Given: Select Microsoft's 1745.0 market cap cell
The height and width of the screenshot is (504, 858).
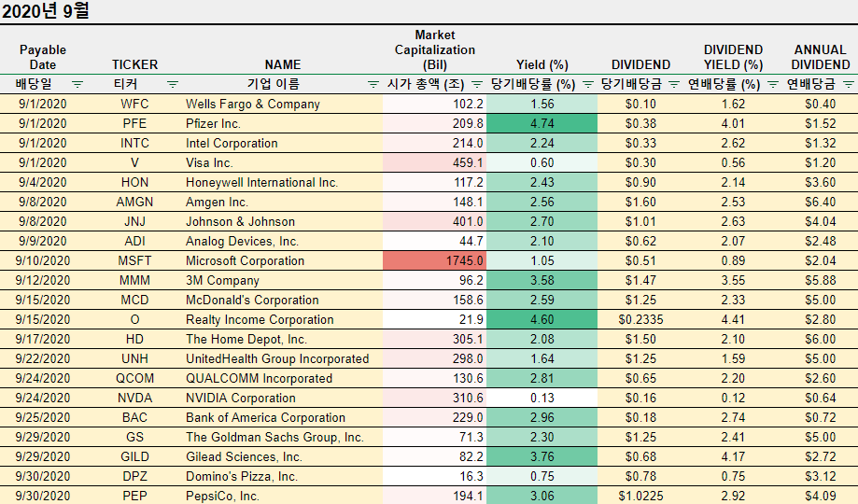Looking at the screenshot, I should [434, 260].
